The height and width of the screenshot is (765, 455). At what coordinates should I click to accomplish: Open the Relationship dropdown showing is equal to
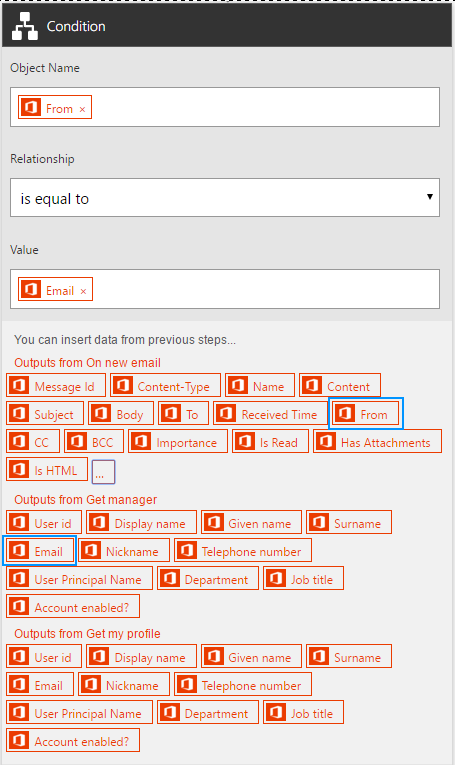click(225, 198)
